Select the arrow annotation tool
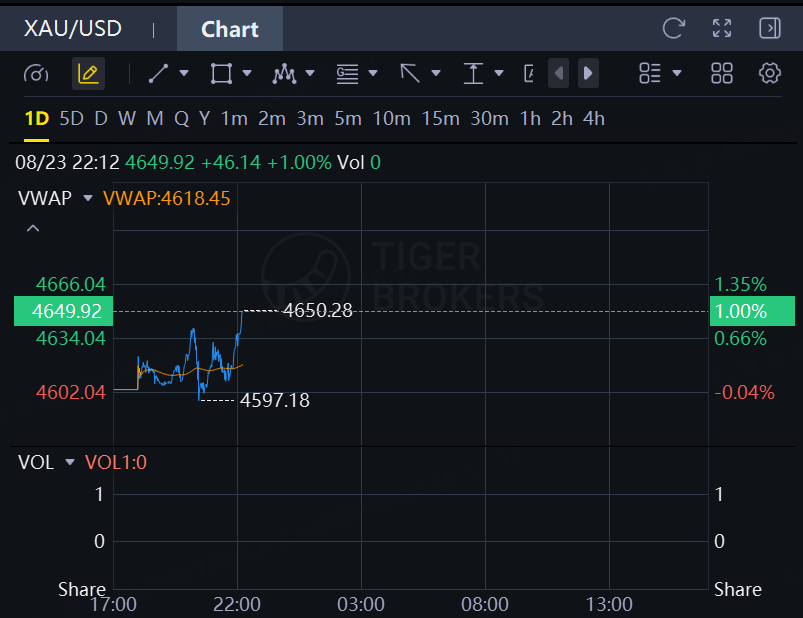803x618 pixels. (410, 73)
